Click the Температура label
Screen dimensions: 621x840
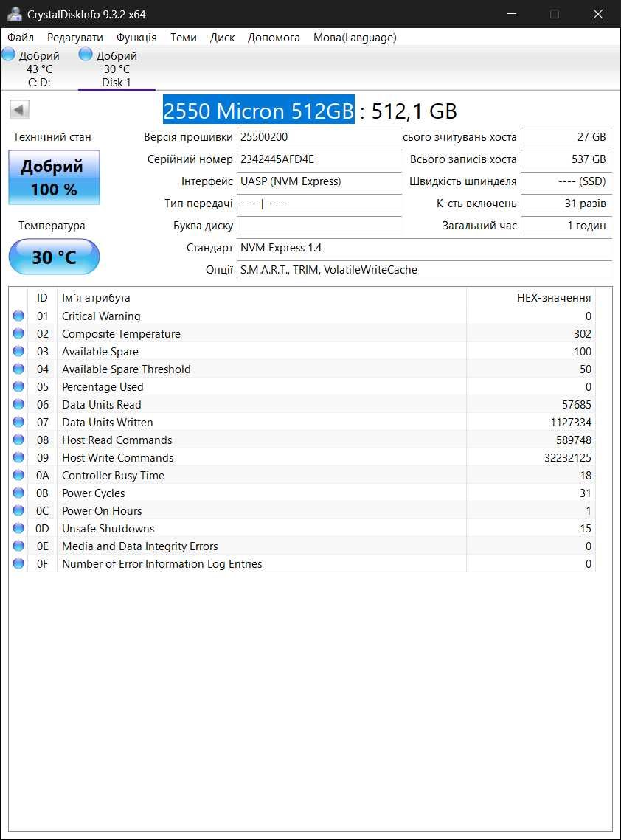click(52, 226)
